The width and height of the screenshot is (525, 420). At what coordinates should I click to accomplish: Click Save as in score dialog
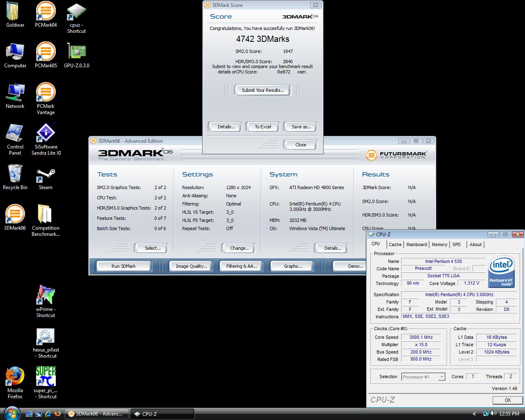(301, 127)
